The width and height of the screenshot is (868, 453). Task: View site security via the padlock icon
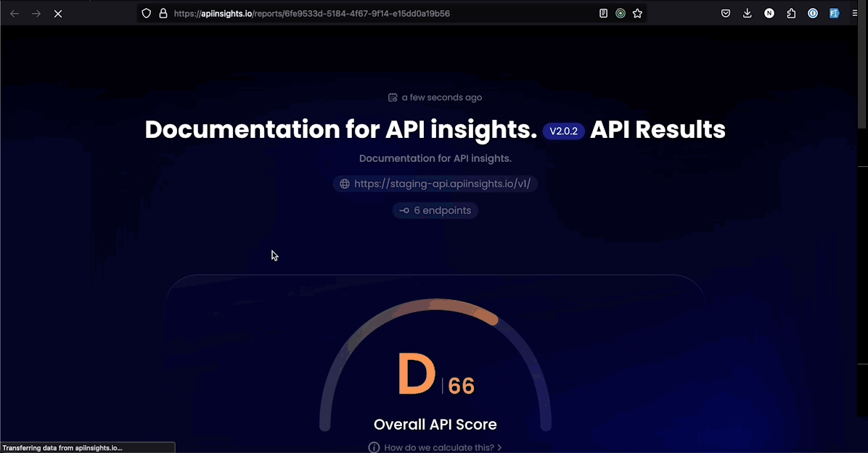click(x=163, y=13)
